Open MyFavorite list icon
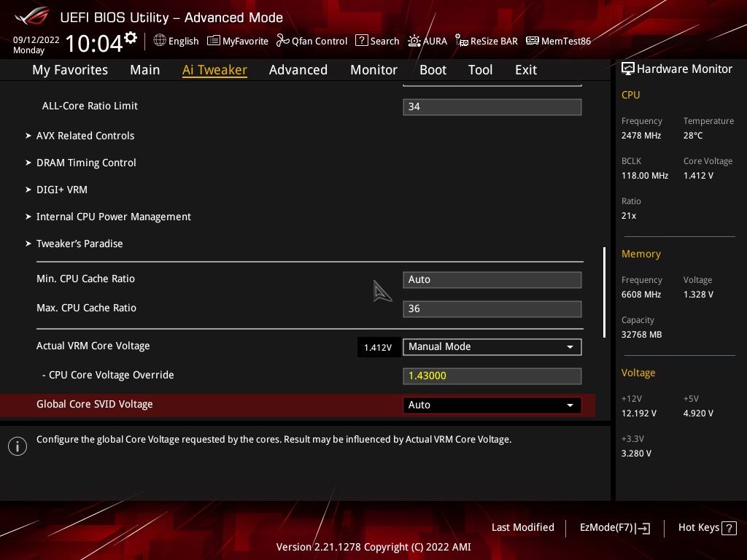Screen dimensions: 747x560 point(214,41)
